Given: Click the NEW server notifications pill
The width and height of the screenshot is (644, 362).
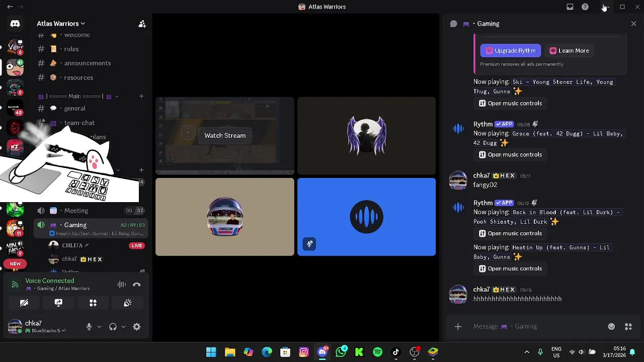Looking at the screenshot, I should coord(15,264).
